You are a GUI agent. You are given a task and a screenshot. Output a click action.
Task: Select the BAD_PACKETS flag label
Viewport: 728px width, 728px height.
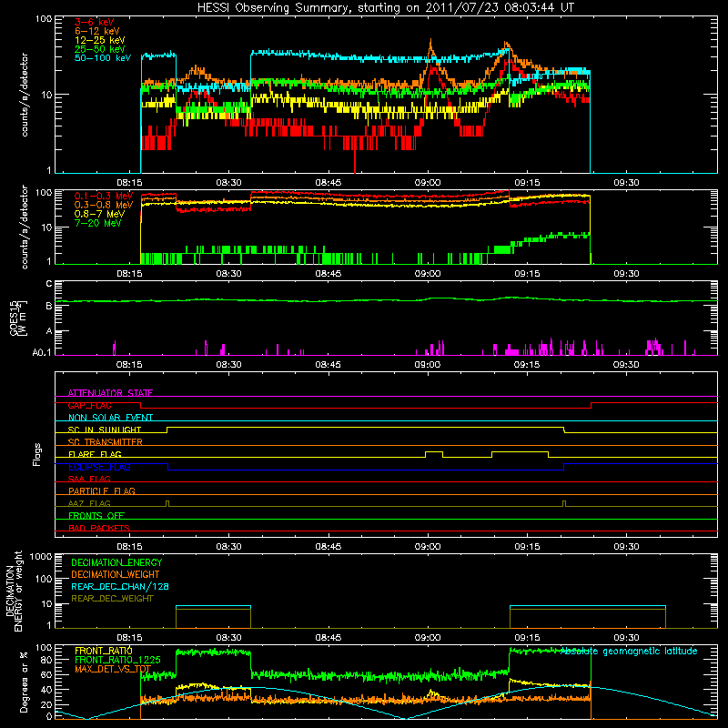click(x=99, y=528)
